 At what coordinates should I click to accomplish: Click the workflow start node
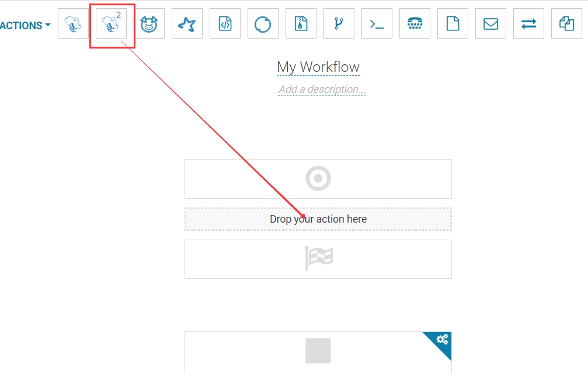pyautogui.click(x=318, y=179)
